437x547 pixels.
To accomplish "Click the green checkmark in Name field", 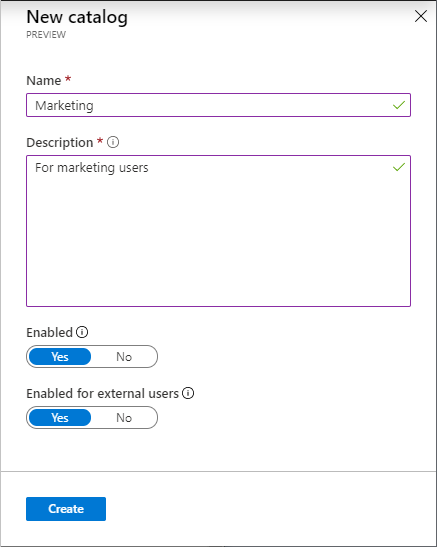I will (x=399, y=105).
